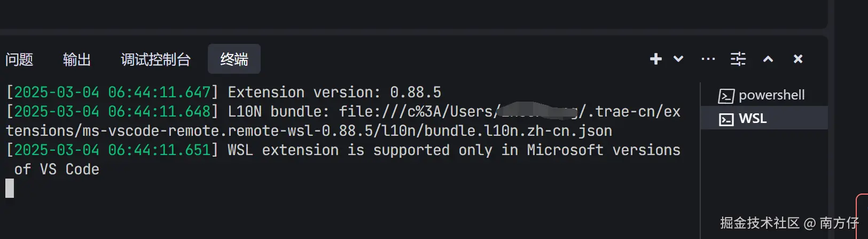The image size is (868, 239).
Task: Switch to the 问题 tab
Action: pos(19,59)
